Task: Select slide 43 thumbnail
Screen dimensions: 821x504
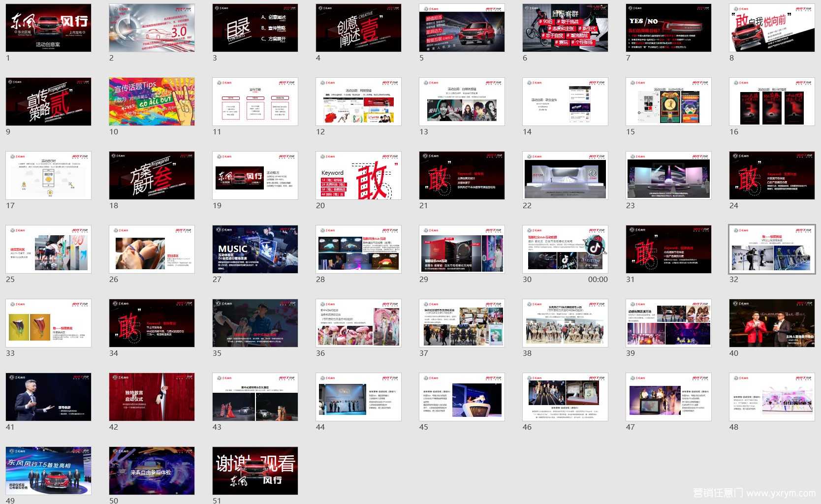Action: pyautogui.click(x=255, y=397)
